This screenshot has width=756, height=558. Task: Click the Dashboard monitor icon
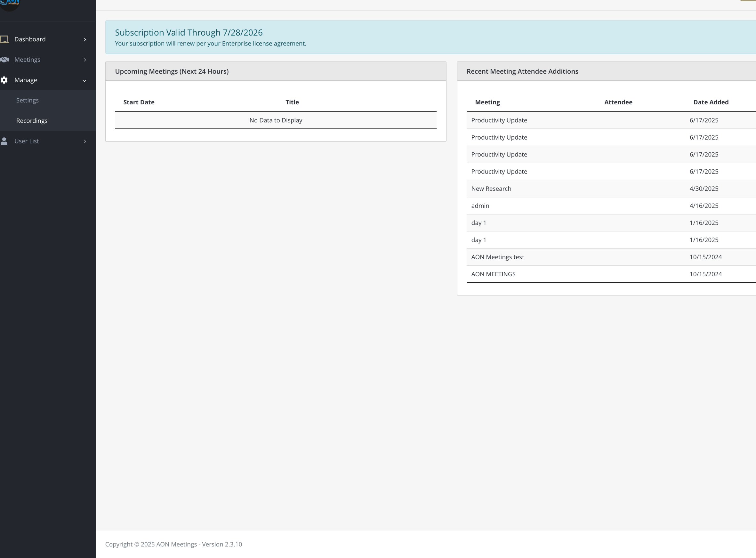click(4, 39)
